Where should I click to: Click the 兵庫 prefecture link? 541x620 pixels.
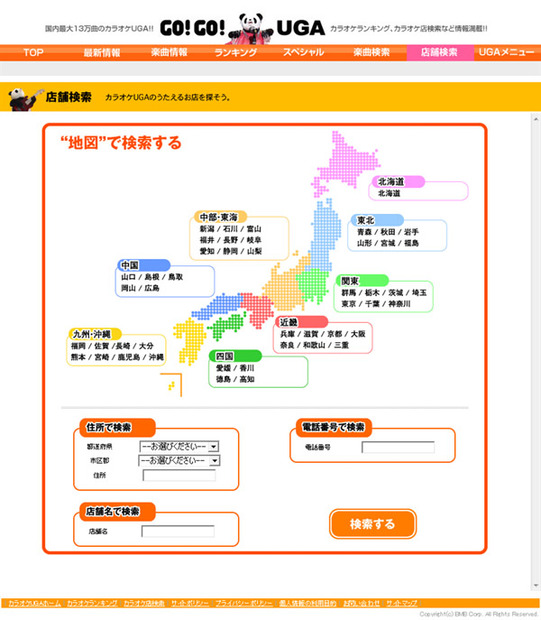[288, 334]
